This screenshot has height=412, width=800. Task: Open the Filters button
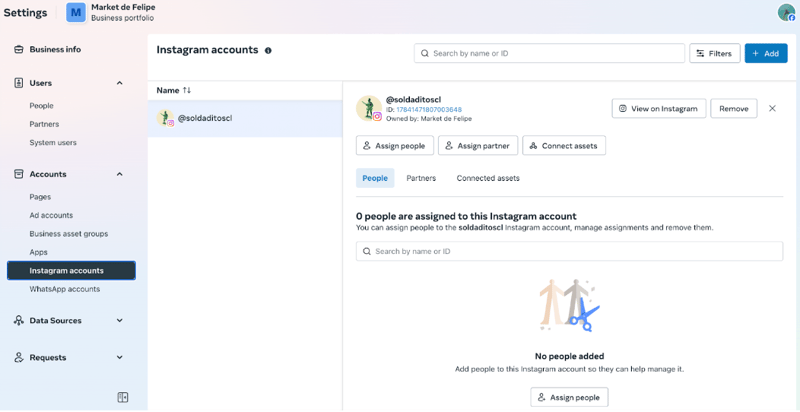pos(714,53)
